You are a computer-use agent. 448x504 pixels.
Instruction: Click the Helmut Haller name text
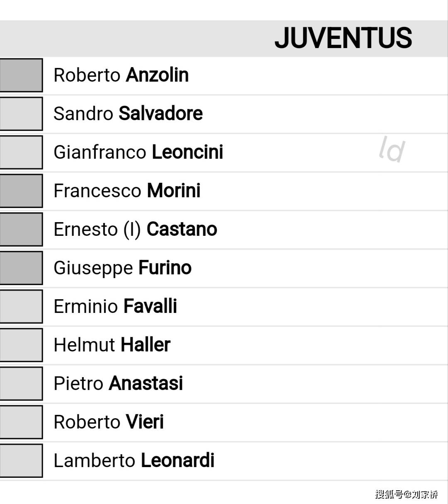click(x=112, y=345)
